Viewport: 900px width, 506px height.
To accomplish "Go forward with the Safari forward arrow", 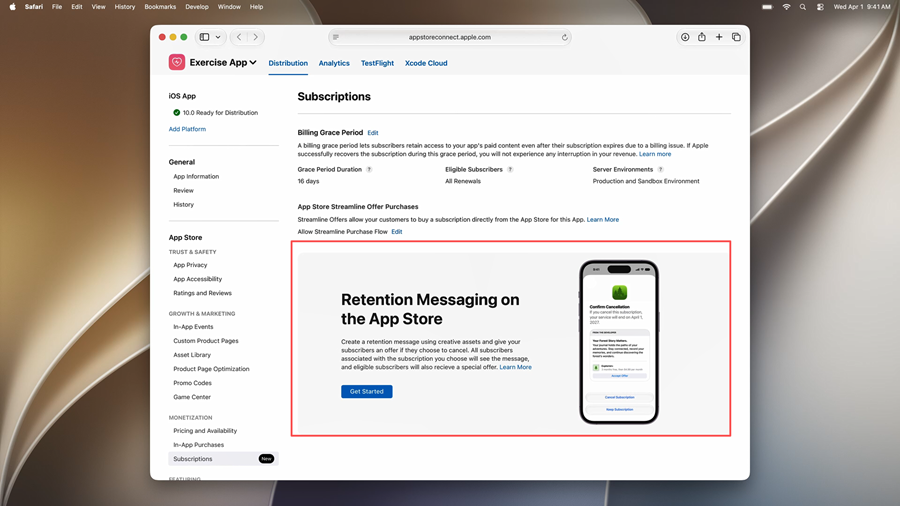I will click(255, 37).
